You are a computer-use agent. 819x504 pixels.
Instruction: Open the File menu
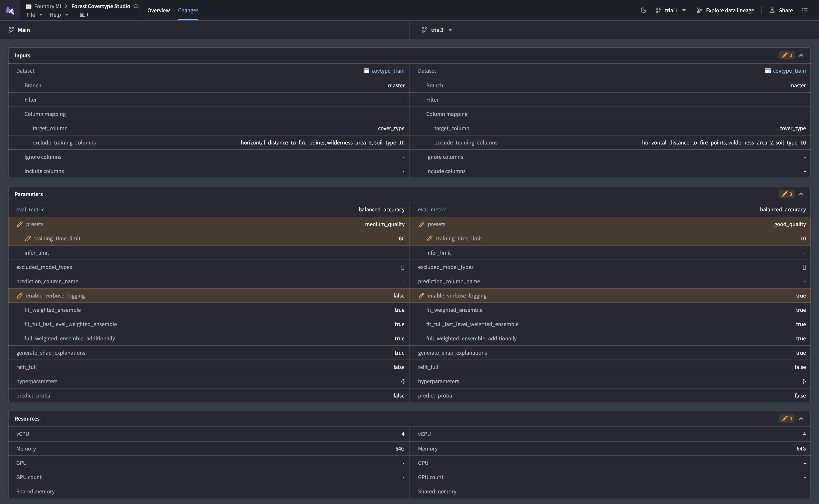[34, 15]
